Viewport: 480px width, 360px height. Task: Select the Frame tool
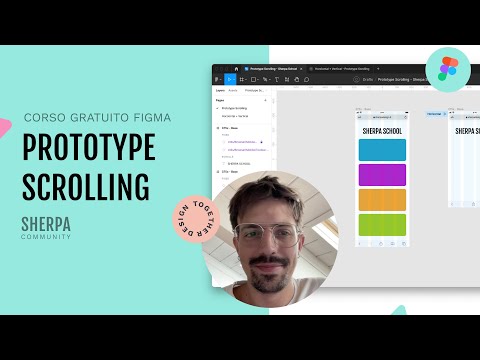click(242, 79)
